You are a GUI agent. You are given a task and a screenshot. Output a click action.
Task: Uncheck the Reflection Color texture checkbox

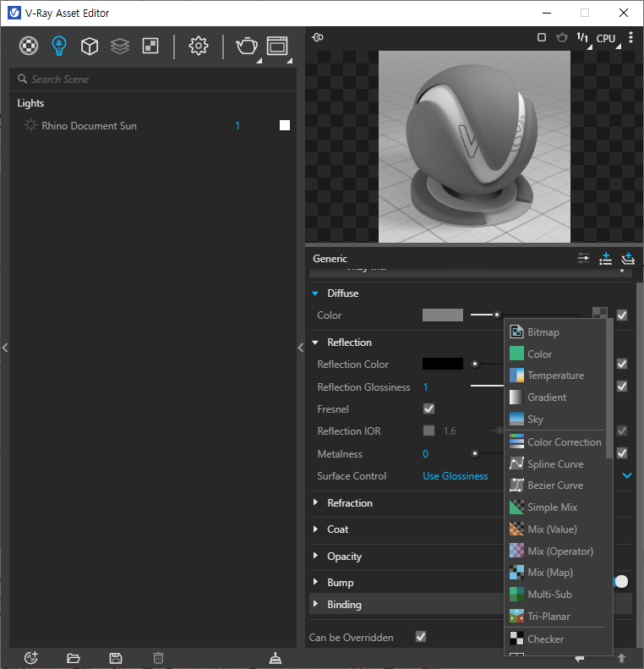[622, 364]
